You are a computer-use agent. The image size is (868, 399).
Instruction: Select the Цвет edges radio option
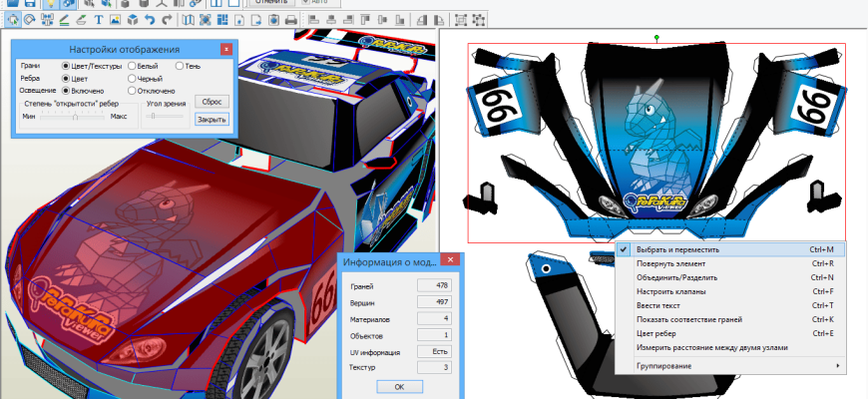pos(65,79)
